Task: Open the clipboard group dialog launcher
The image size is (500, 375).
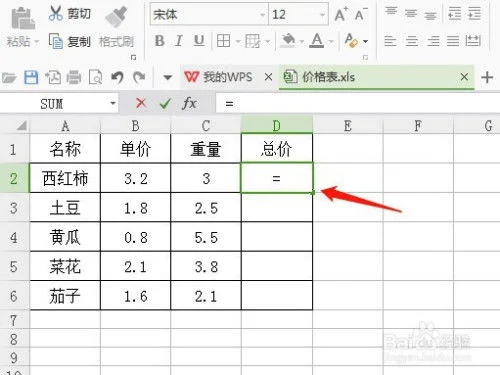Action: click(x=133, y=57)
